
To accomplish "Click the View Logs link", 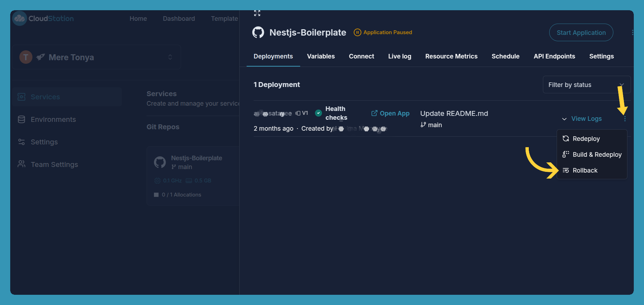I will 586,119.
